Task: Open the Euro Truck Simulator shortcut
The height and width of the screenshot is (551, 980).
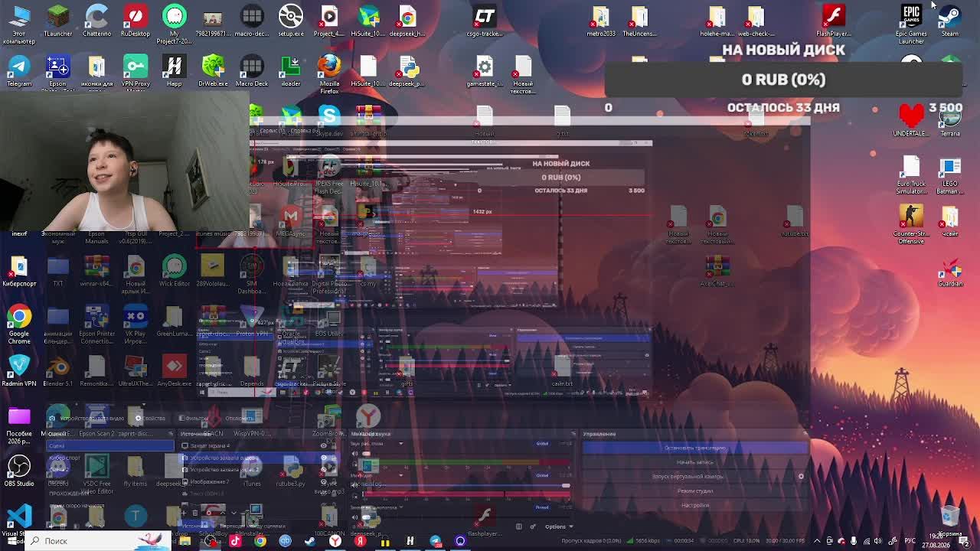Action: coord(911,175)
